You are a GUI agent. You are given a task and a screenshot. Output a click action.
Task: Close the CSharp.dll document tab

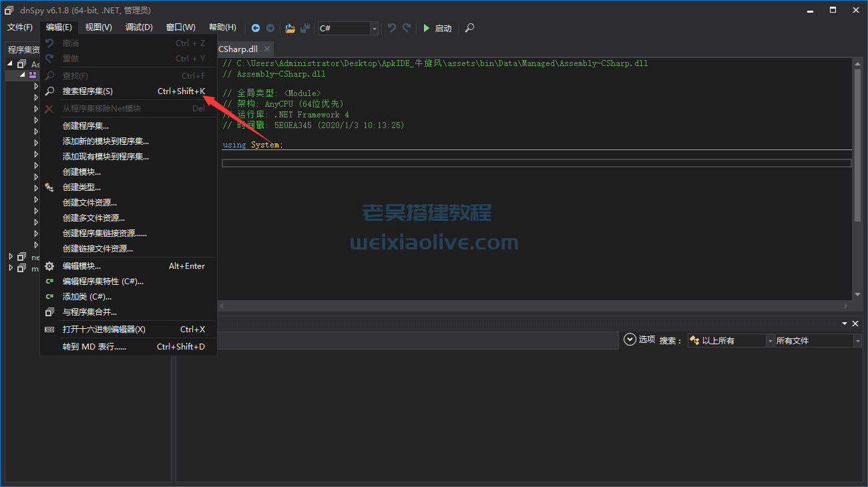coord(267,49)
